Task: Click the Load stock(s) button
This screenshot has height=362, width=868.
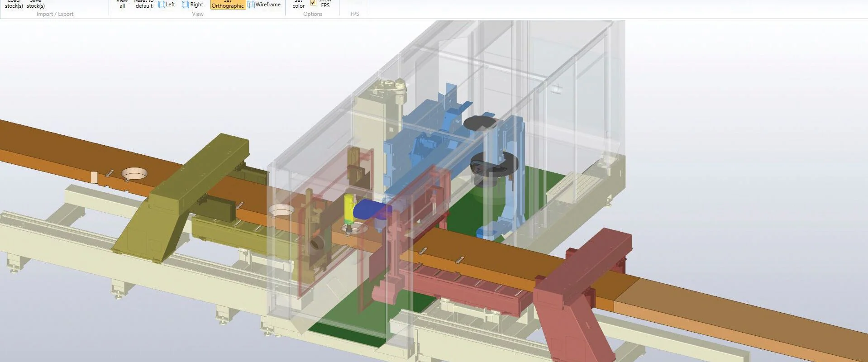Action: tap(14, 5)
